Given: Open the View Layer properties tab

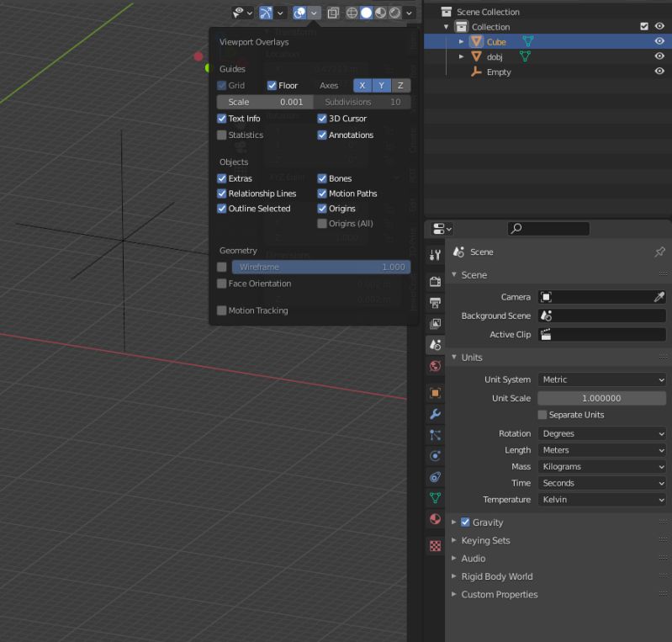Looking at the screenshot, I should pos(435,324).
